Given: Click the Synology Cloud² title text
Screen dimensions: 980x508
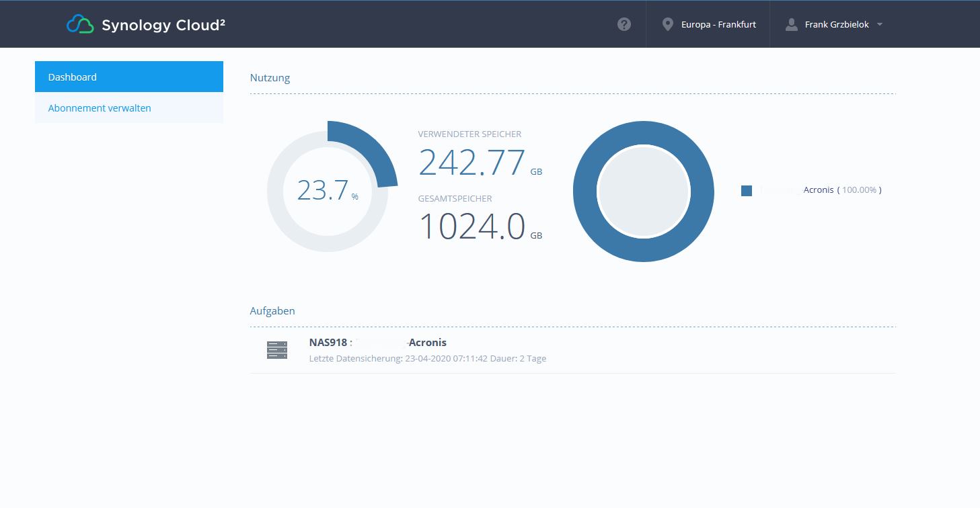Looking at the screenshot, I should 163,25.
